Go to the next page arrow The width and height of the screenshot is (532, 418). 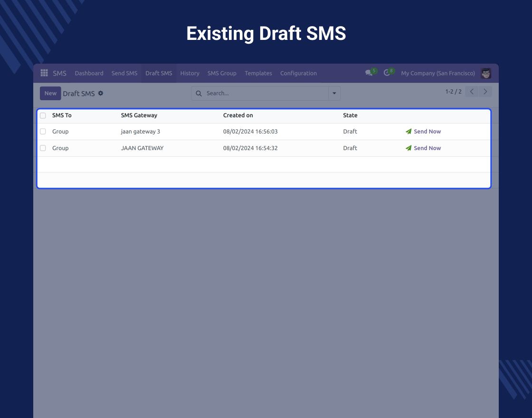(x=485, y=92)
